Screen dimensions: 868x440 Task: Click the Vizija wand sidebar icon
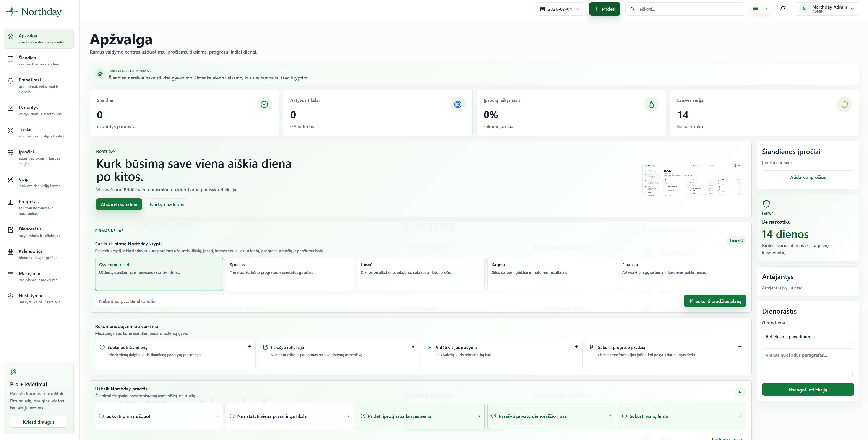click(10, 180)
